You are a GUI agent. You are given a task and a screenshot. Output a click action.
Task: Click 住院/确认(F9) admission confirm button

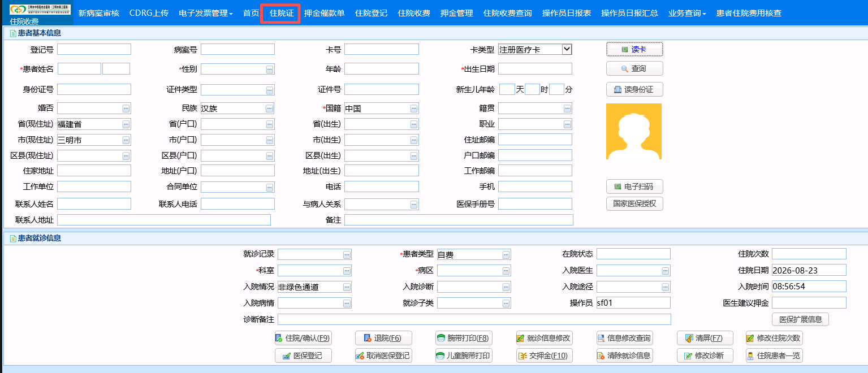click(x=303, y=339)
